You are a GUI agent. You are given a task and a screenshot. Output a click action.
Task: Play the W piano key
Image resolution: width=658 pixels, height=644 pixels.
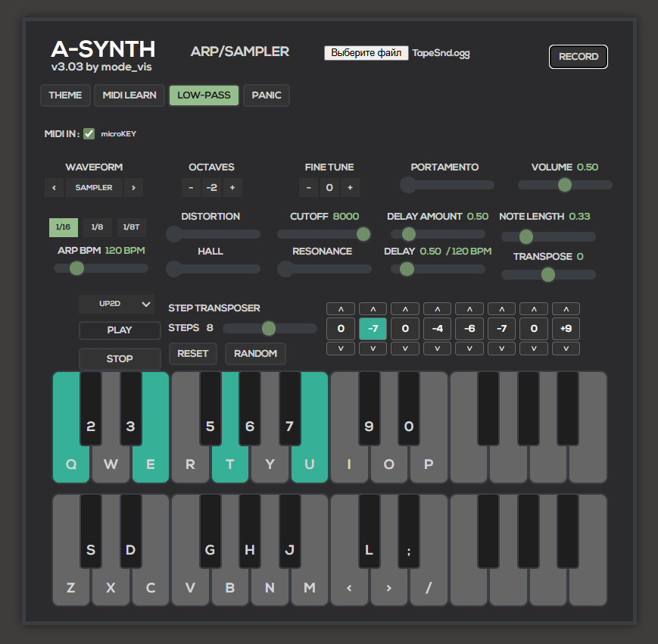coord(111,464)
